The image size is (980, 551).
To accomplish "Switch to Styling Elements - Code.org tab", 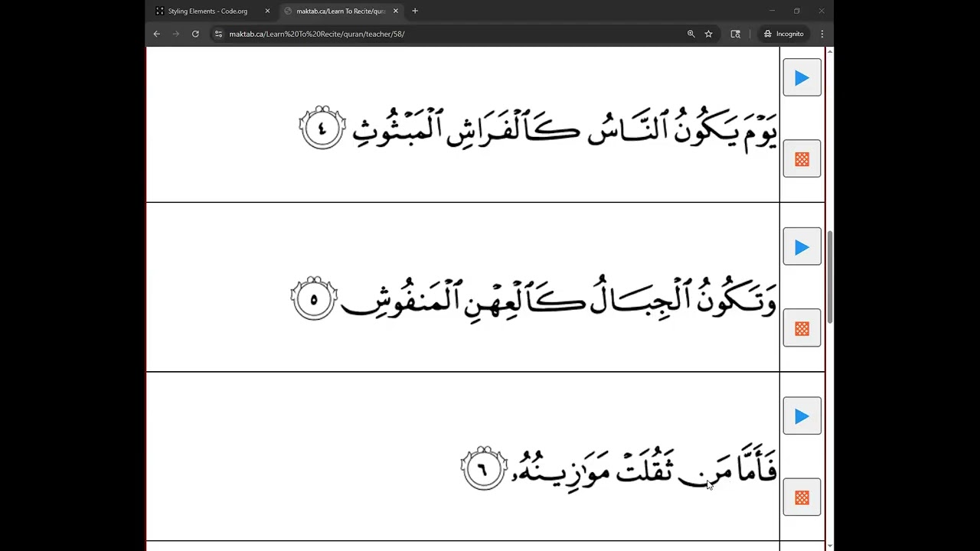I will [x=212, y=11].
